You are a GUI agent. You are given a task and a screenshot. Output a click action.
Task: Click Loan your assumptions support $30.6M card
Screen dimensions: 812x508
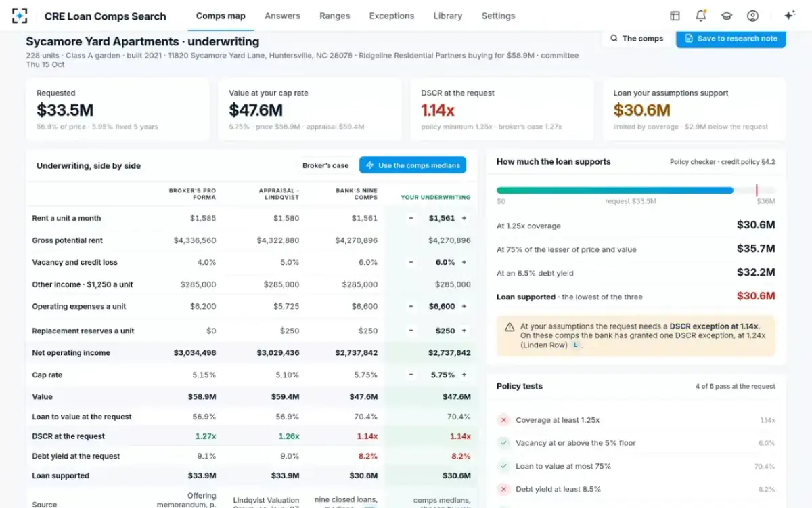[x=694, y=109]
